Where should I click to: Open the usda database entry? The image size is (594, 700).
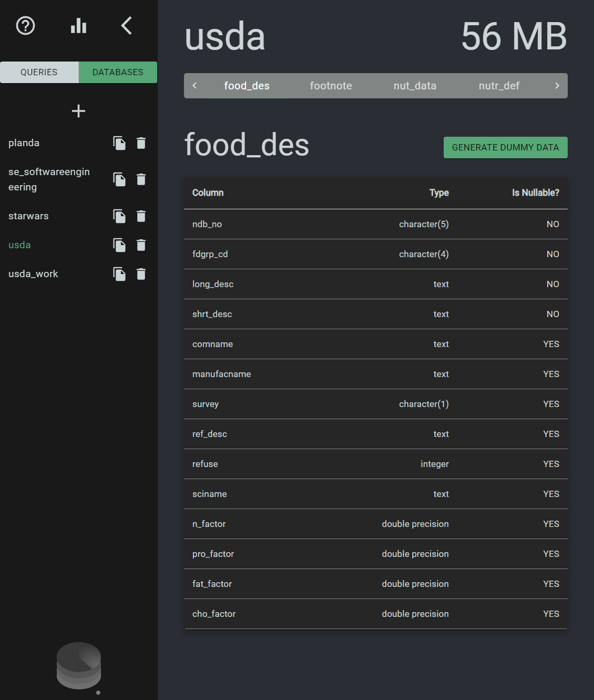[x=19, y=245]
